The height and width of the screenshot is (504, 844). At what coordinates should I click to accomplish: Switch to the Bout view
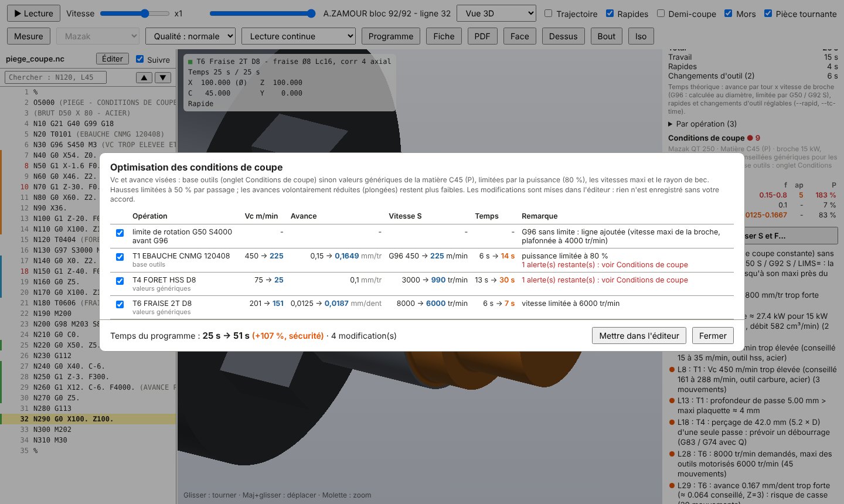point(607,36)
